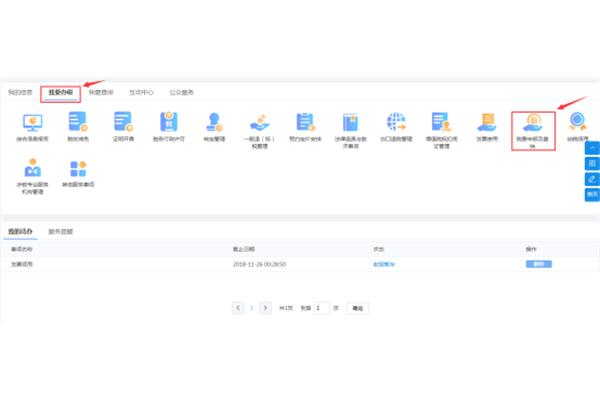Image resolution: width=600 pixels, height=400 pixels.
Task: Open the 公众服务 tab
Action: tap(181, 92)
